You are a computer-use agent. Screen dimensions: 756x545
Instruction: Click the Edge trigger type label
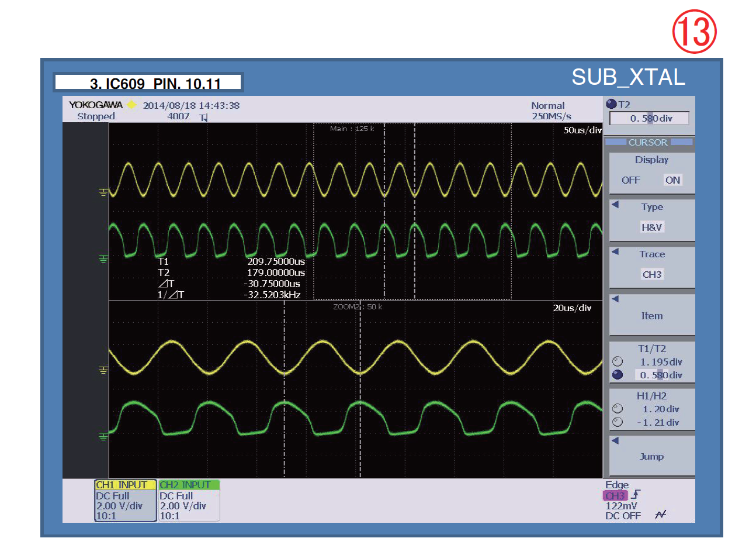[x=617, y=485]
